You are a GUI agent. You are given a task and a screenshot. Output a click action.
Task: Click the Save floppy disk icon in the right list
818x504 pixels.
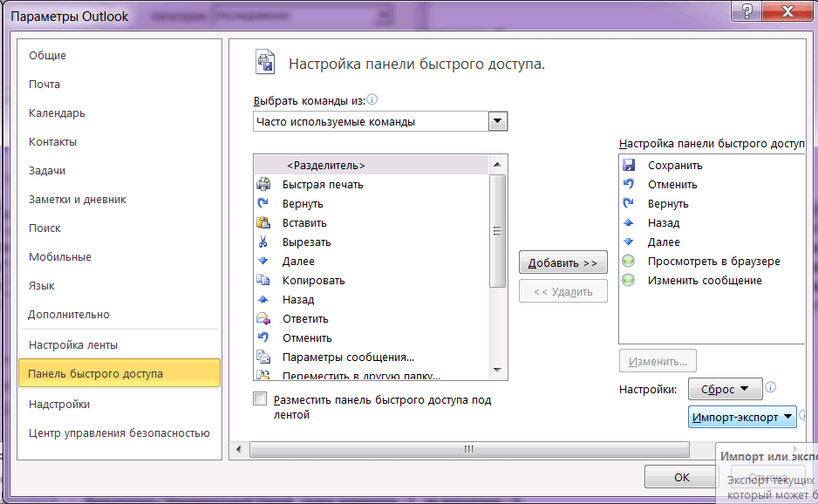pyautogui.click(x=629, y=165)
